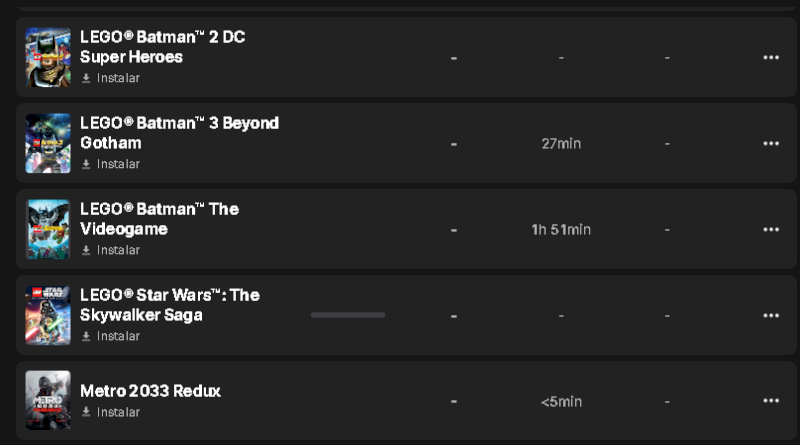The image size is (800, 445).
Task: Open three-dot menu for LEGO Batman 3 Beyond Gotham
Action: click(x=770, y=143)
